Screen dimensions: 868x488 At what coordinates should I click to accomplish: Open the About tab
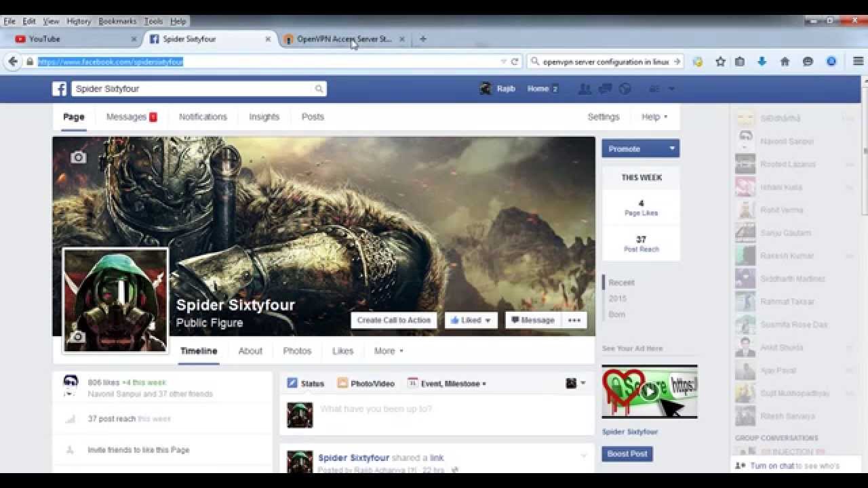(250, 351)
